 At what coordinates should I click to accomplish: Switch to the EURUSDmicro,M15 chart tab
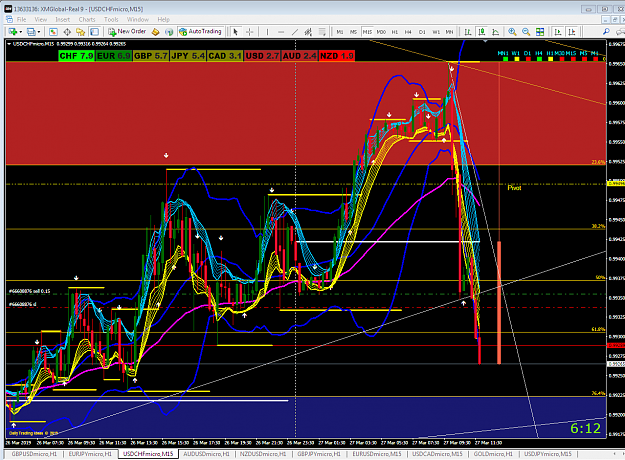pyautogui.click(x=377, y=454)
